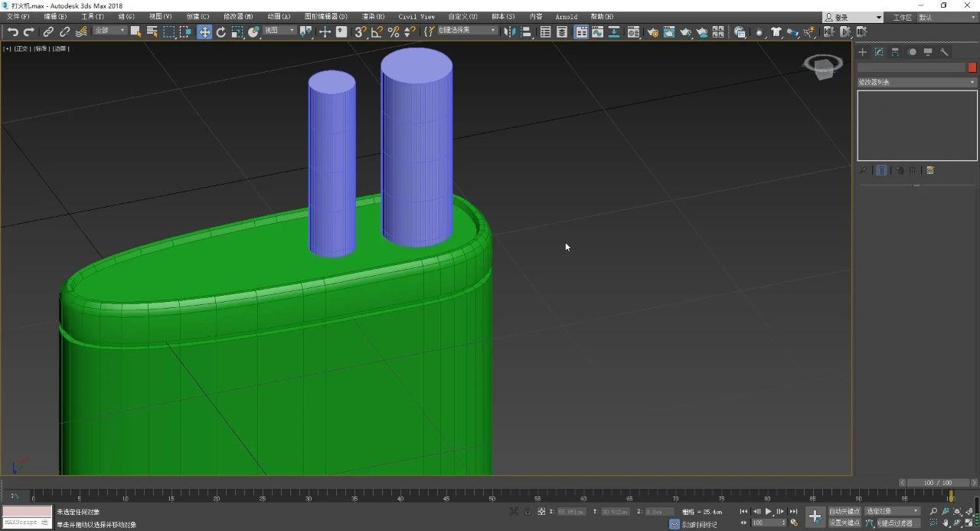Toggle the Angle Snap icon
Viewport: 980px width, 531px height.
[x=377, y=31]
